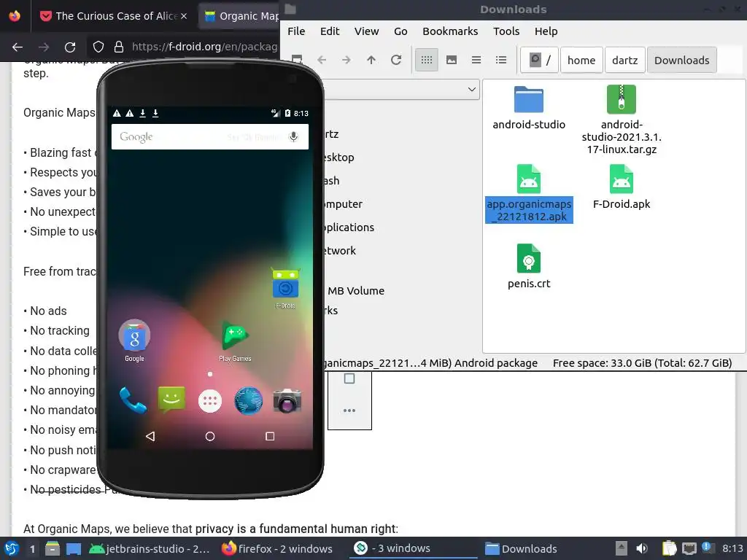
Task: Tap the voice search microphone on emulator
Action: [x=293, y=137]
